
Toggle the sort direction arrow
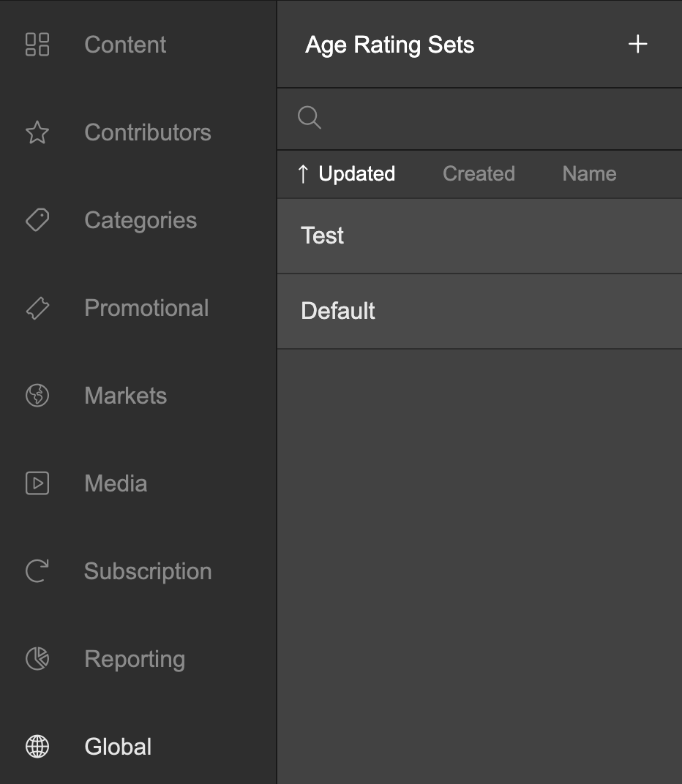click(303, 174)
